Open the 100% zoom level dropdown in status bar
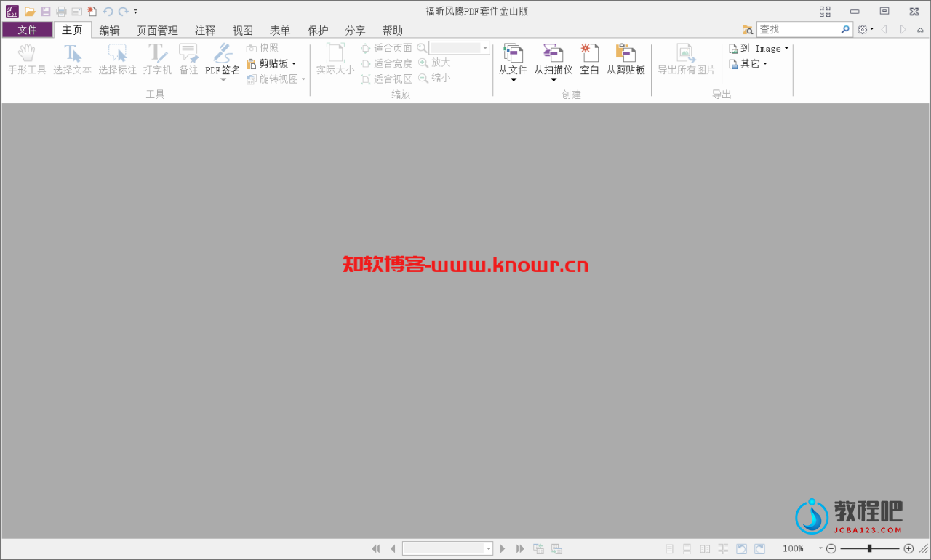The width and height of the screenshot is (931, 560). pyautogui.click(x=820, y=548)
